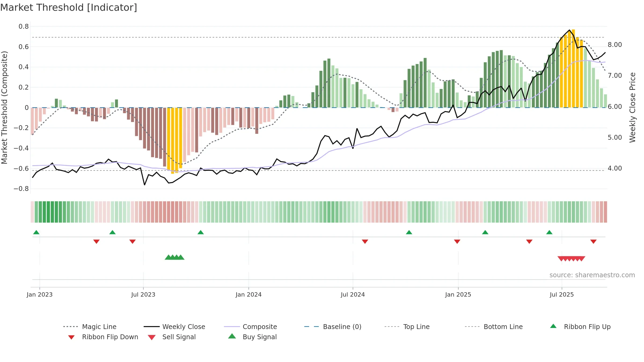Toggle the Ribbon Flip Up legend entry
Image resolution: width=644 pixels, height=362 pixels.
pyautogui.click(x=580, y=327)
